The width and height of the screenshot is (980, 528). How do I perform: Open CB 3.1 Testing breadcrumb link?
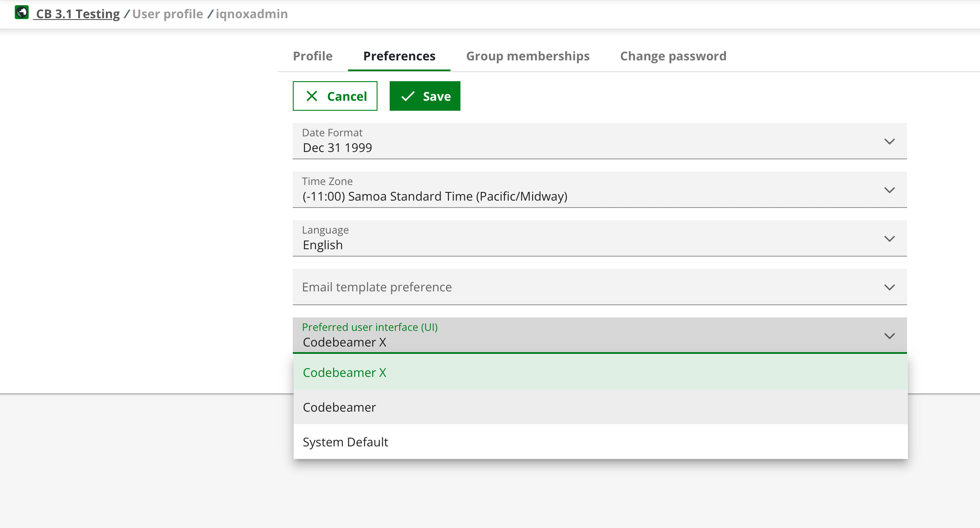coord(77,14)
